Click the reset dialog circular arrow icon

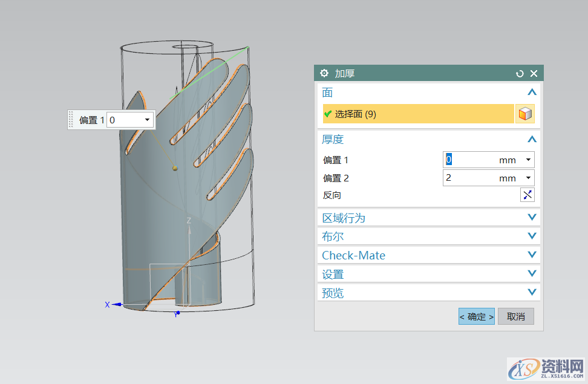coord(520,73)
